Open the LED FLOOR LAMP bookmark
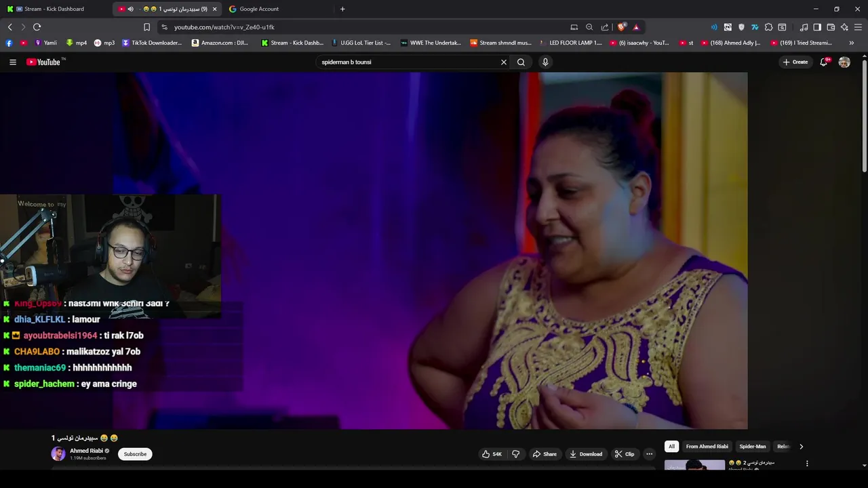 [570, 43]
